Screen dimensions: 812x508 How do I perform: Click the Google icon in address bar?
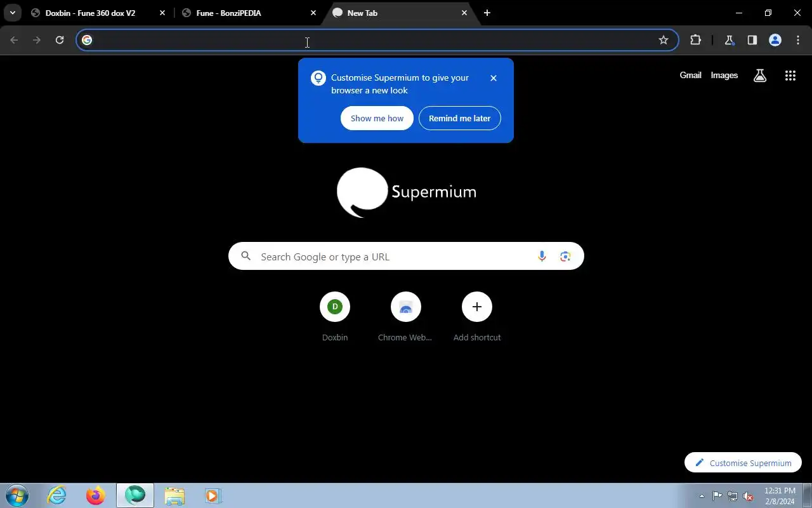(x=87, y=40)
